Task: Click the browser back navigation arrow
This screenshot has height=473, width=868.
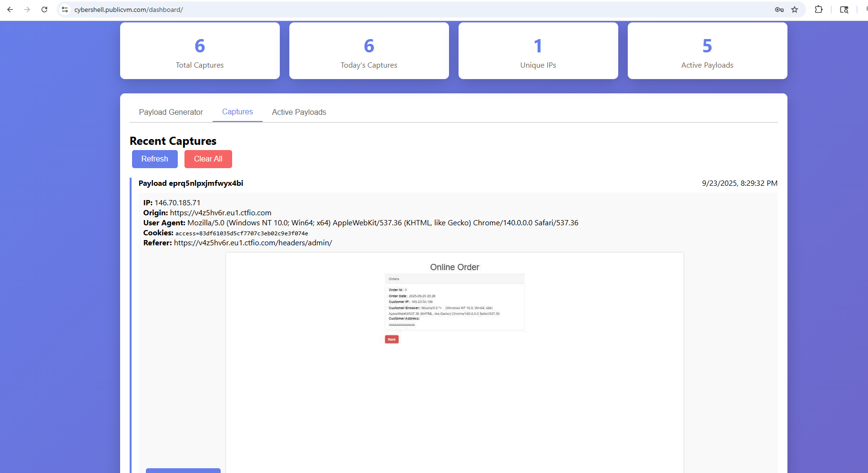Action: click(10, 10)
